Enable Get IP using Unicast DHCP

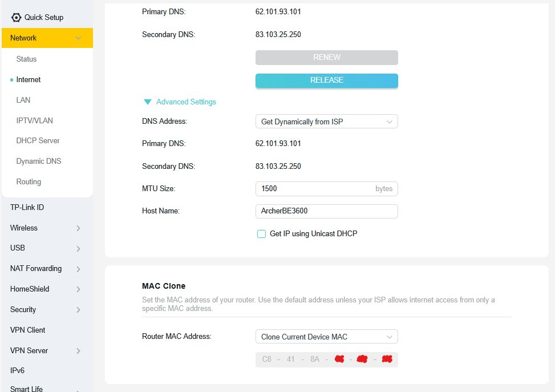[x=262, y=234]
